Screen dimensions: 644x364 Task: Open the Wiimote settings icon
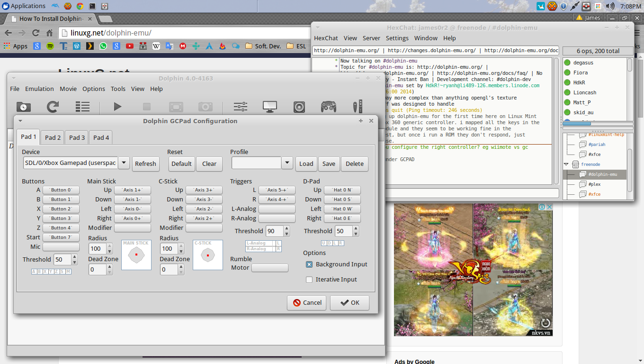click(x=358, y=107)
